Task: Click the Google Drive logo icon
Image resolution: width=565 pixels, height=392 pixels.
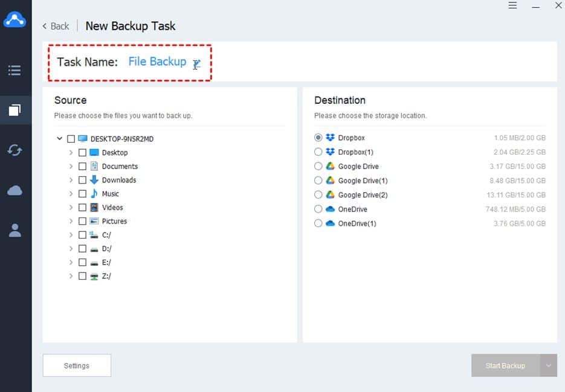Action: (x=330, y=166)
